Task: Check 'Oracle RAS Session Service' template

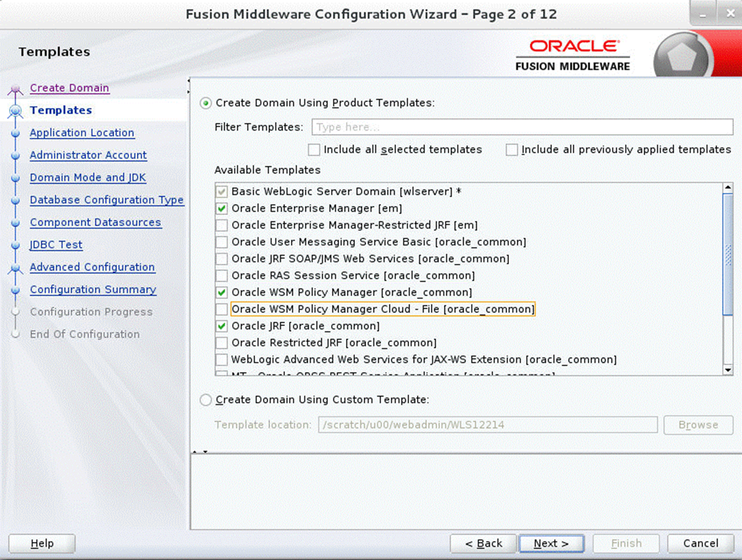Action: (220, 275)
